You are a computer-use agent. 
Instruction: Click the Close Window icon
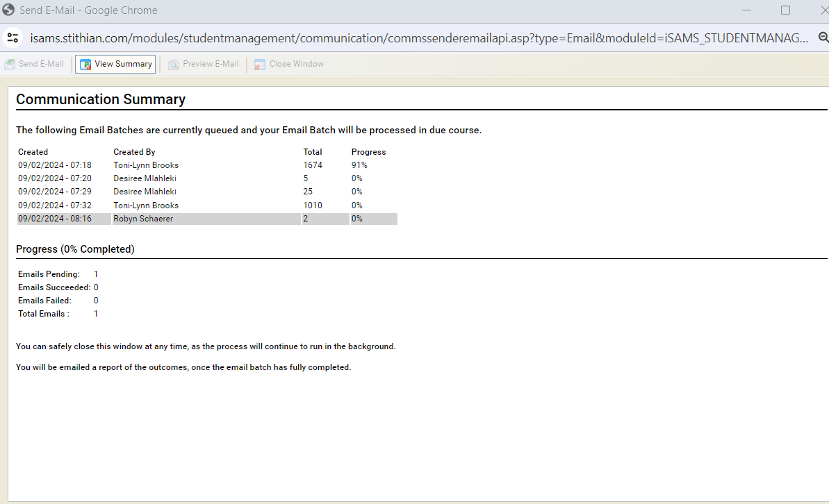pos(260,65)
